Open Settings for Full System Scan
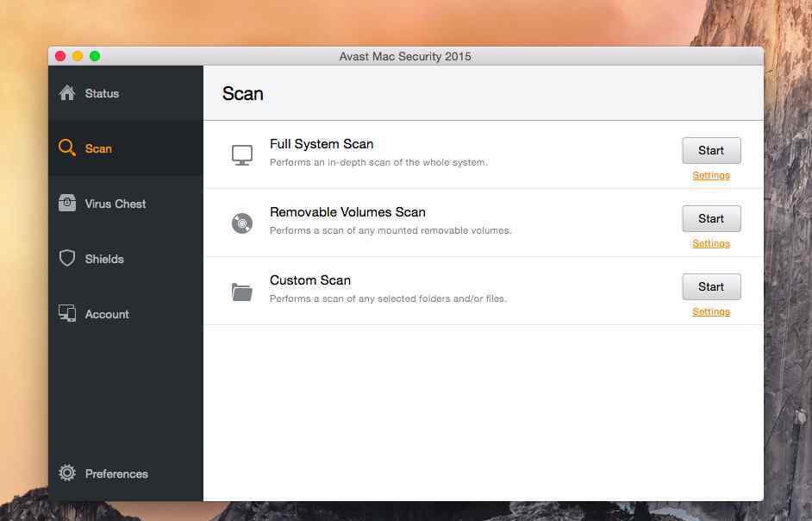Viewport: 812px width, 521px height. pos(711,175)
